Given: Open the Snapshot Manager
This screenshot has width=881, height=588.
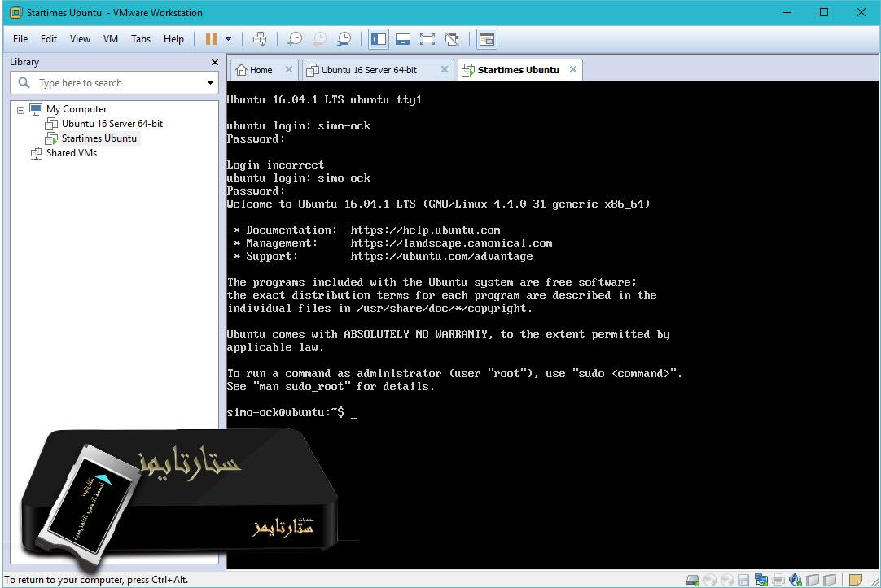Looking at the screenshot, I should [x=344, y=38].
